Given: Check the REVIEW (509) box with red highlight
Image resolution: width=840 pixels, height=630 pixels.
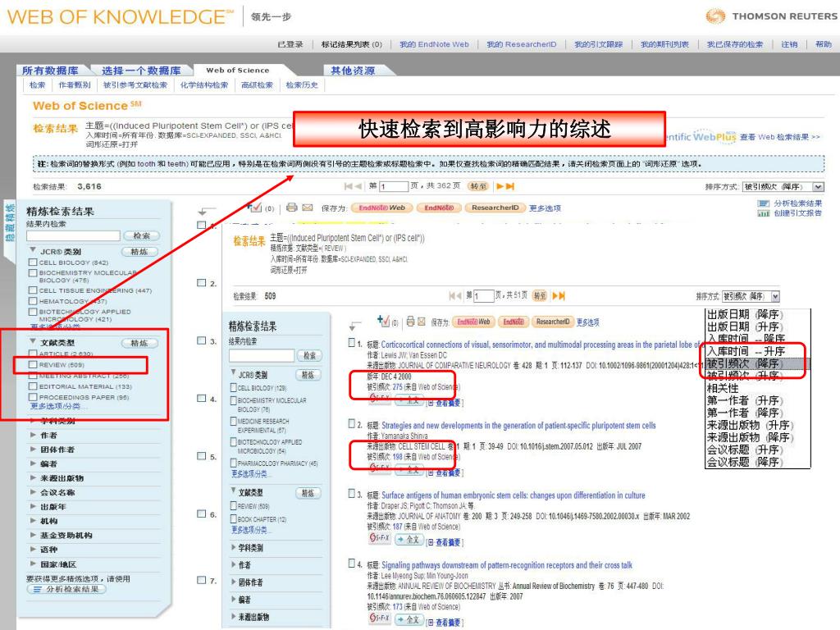Looking at the screenshot, I should pyautogui.click(x=33, y=365).
